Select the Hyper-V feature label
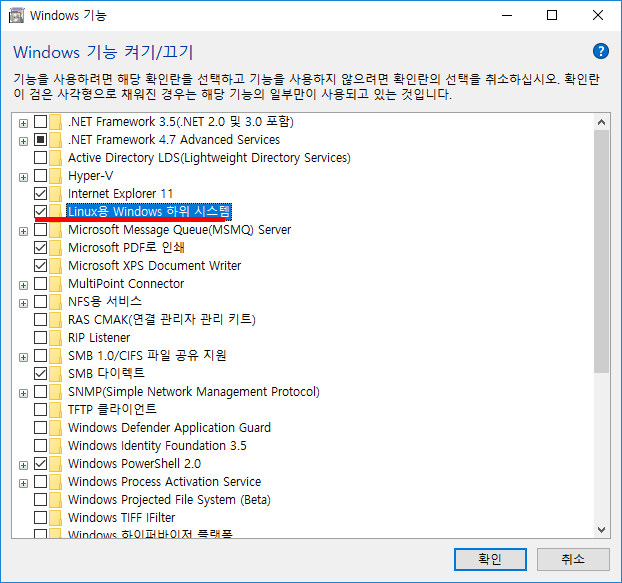The image size is (622, 583). point(90,176)
